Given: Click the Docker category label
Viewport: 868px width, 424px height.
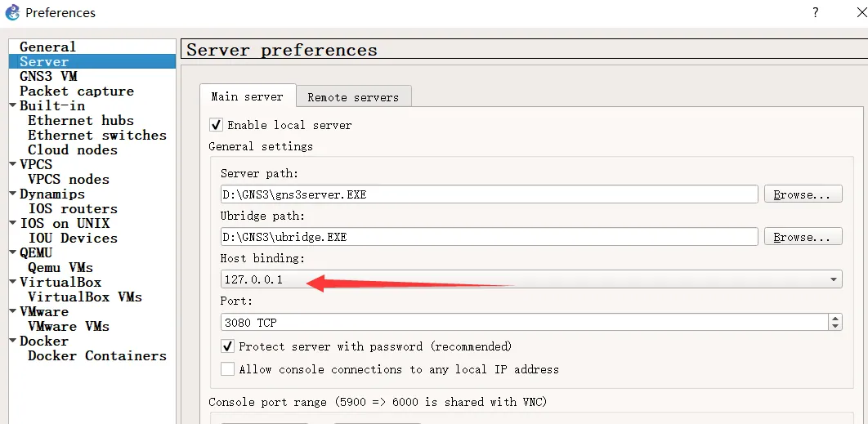Looking at the screenshot, I should (44, 341).
